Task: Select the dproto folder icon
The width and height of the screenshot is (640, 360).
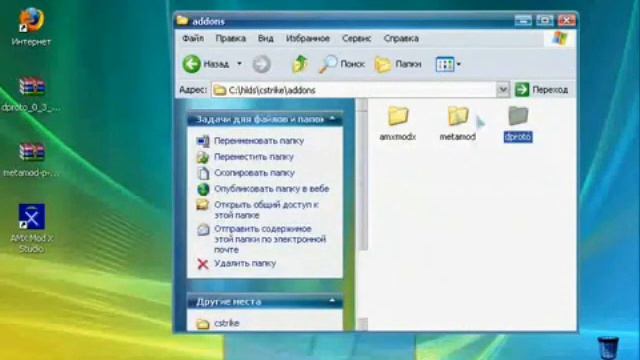Action: [518, 116]
